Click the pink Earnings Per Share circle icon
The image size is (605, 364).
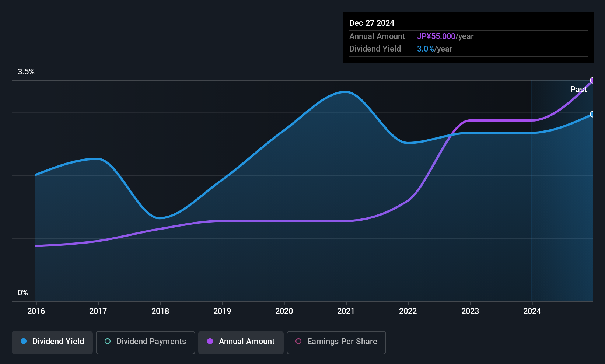click(x=298, y=341)
